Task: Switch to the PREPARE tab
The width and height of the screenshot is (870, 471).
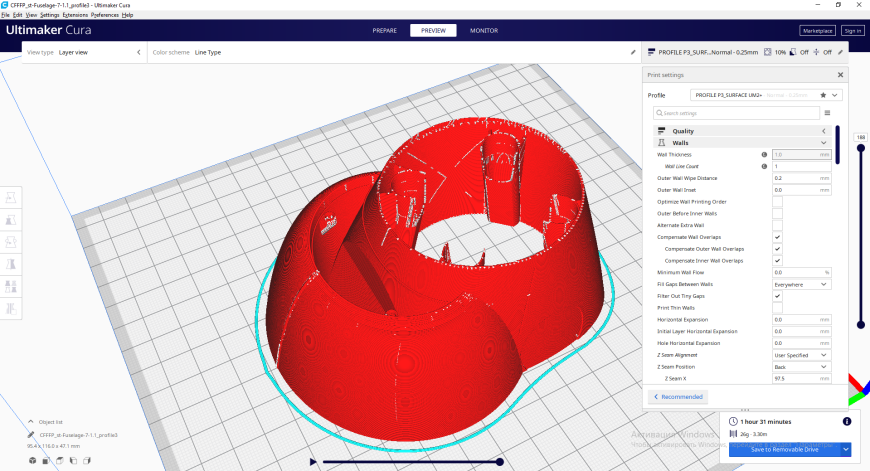Action: pos(385,31)
